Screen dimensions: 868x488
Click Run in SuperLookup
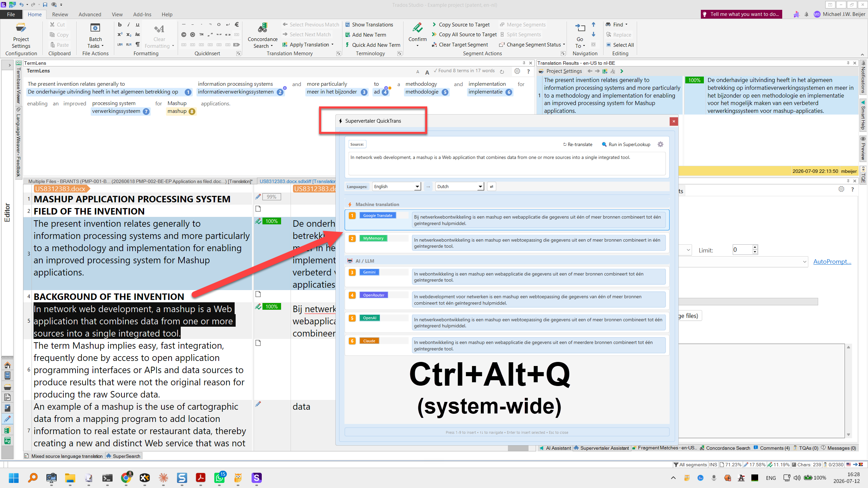click(626, 144)
